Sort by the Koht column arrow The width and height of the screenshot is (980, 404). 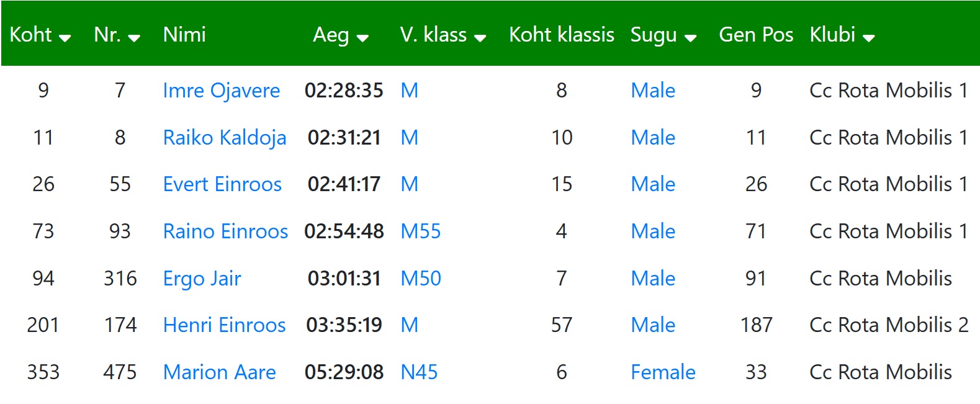tap(65, 38)
